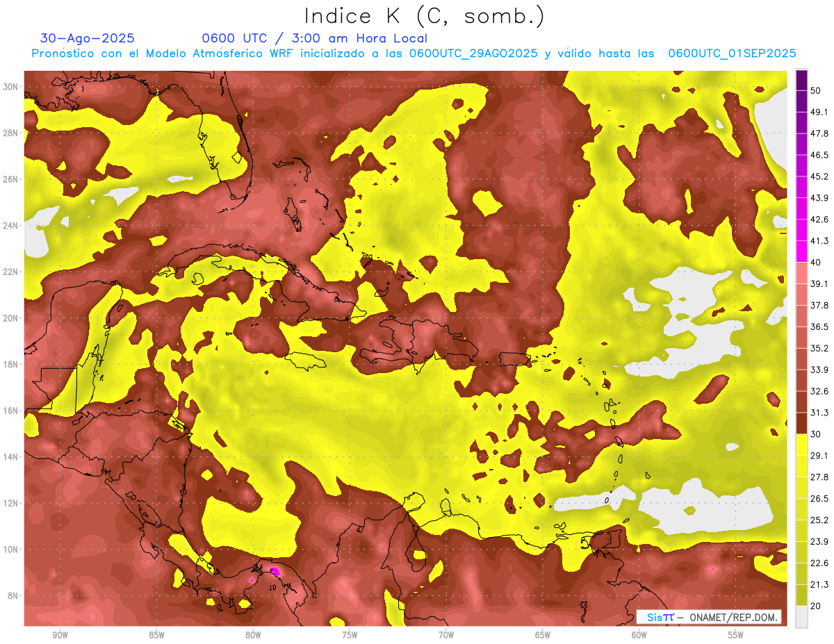Viewport: 834px width, 644px height.
Task: Click the 80W longitude label
Action: point(253,635)
